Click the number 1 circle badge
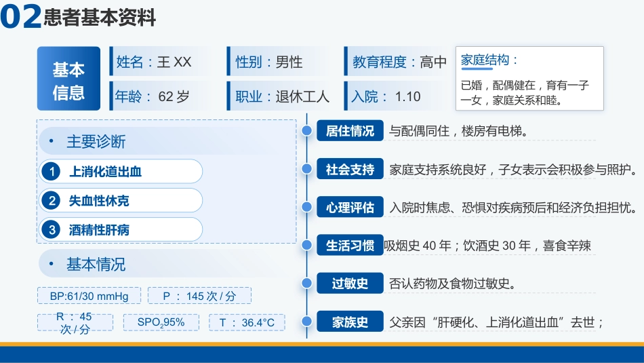Image resolution: width=644 pixels, height=363 pixels. click(x=52, y=172)
